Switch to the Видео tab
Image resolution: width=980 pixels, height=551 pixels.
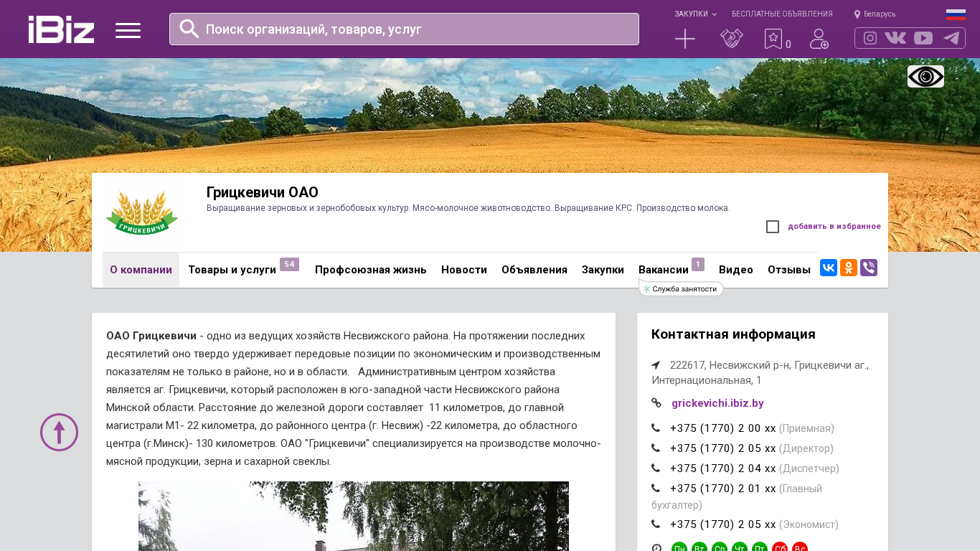[736, 270]
